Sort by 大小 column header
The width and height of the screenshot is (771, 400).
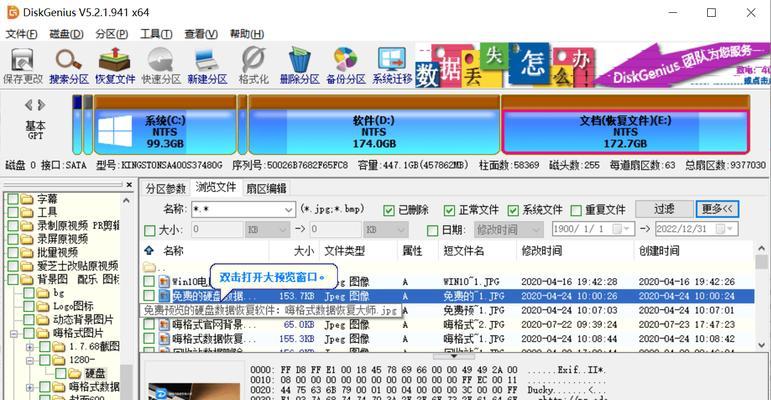pos(294,251)
